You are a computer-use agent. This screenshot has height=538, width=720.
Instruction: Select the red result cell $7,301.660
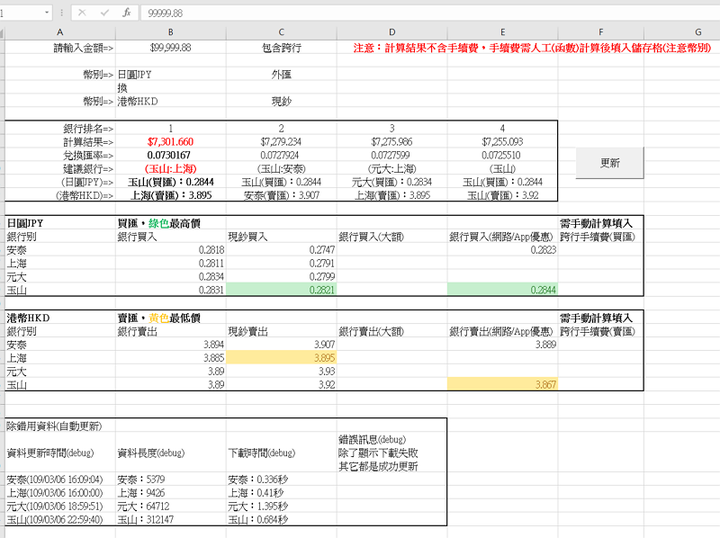(170, 142)
